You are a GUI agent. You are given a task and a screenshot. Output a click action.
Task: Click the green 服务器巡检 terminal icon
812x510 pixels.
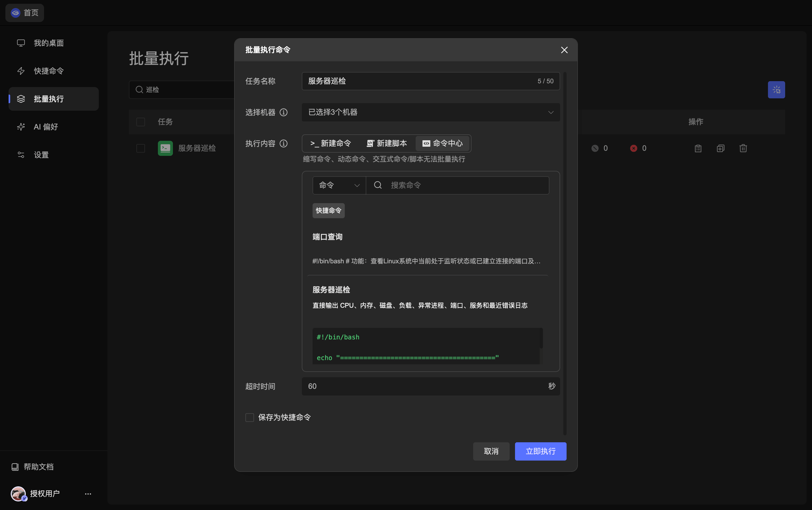(x=165, y=148)
